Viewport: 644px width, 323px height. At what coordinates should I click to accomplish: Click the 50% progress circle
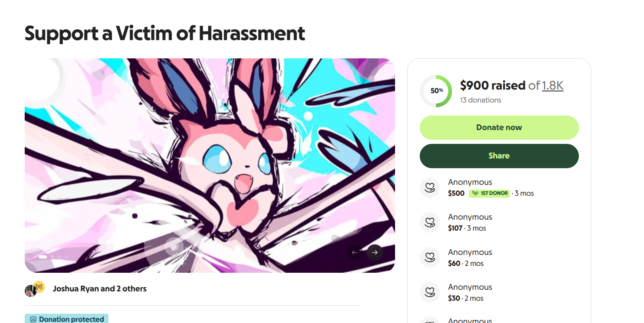(x=436, y=91)
